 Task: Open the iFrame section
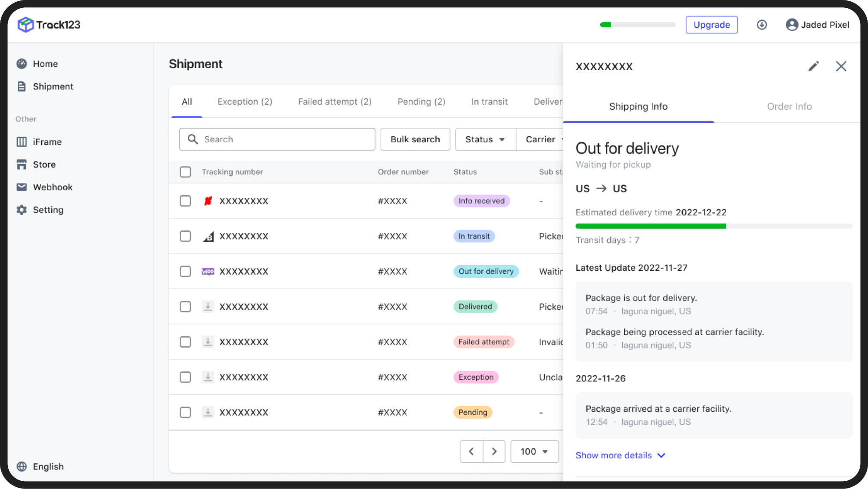coord(47,141)
